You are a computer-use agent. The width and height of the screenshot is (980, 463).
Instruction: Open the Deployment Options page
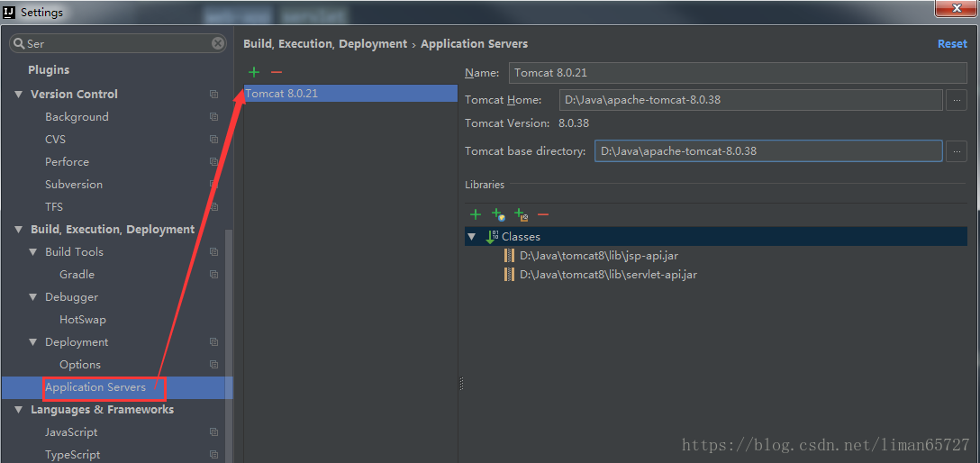(80, 364)
